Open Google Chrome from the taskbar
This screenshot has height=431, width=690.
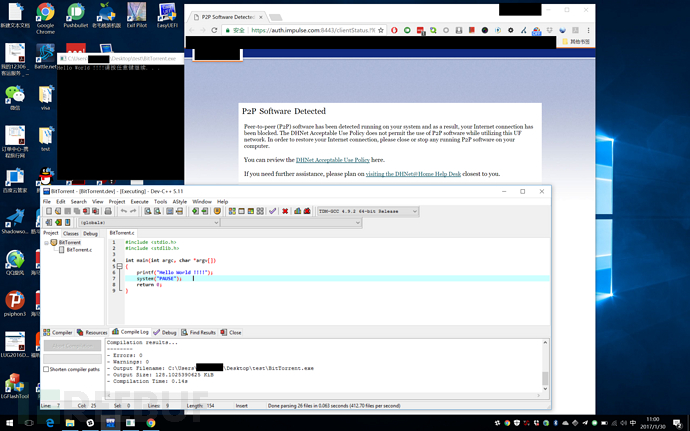tap(151, 423)
